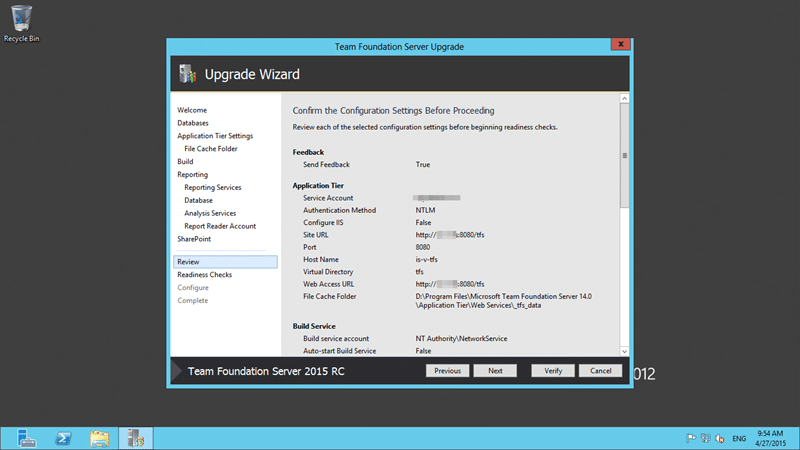Click the Verify button
Image resolution: width=800 pixels, height=450 pixels.
[x=553, y=371]
